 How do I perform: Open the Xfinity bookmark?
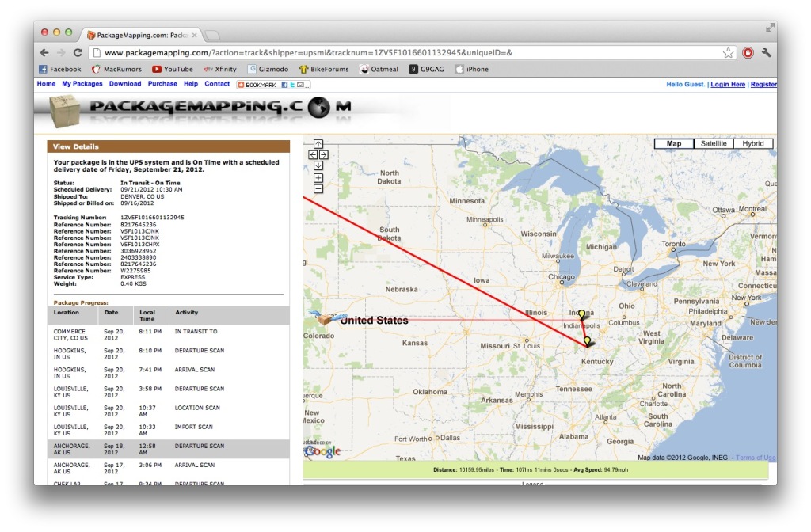(220, 70)
